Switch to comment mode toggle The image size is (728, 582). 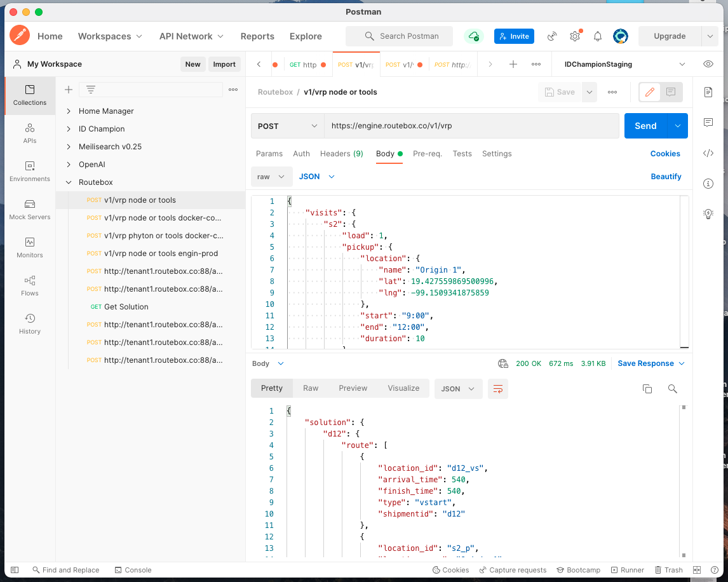(x=671, y=92)
